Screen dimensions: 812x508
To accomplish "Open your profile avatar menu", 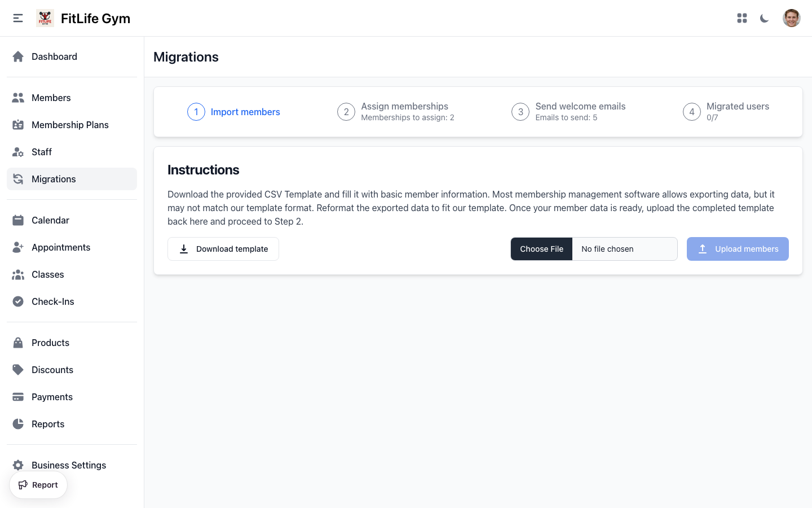I will pyautogui.click(x=792, y=17).
